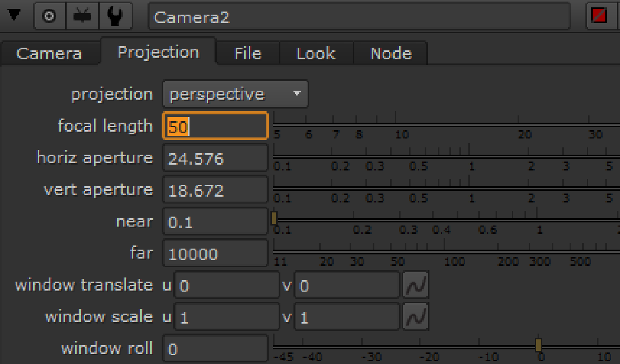Image resolution: width=620 pixels, height=364 pixels.
Task: Open animation menu for window translate
Action: [x=415, y=285]
